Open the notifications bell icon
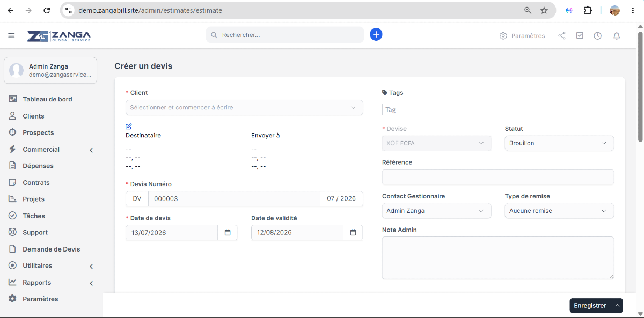 tap(617, 36)
